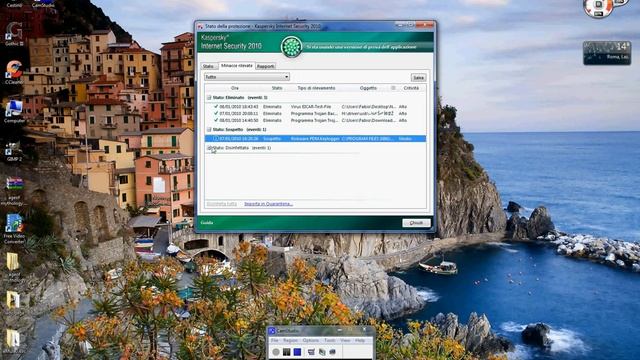Open the CamStudio Region menu
This screenshot has width=640, height=360.
pyautogui.click(x=290, y=340)
